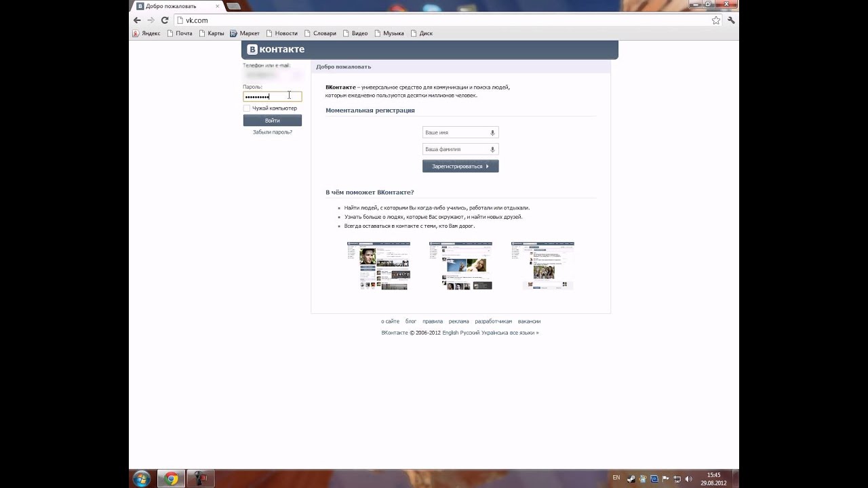Switch site language to English

[x=450, y=333]
